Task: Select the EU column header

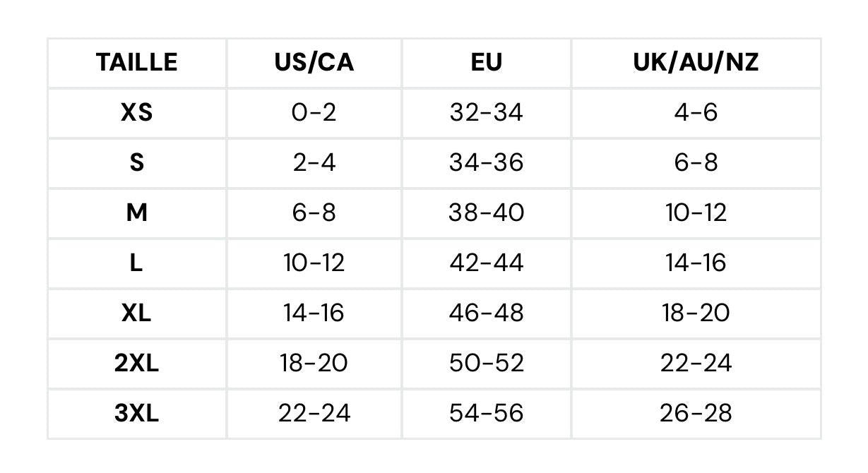Action: coord(486,63)
